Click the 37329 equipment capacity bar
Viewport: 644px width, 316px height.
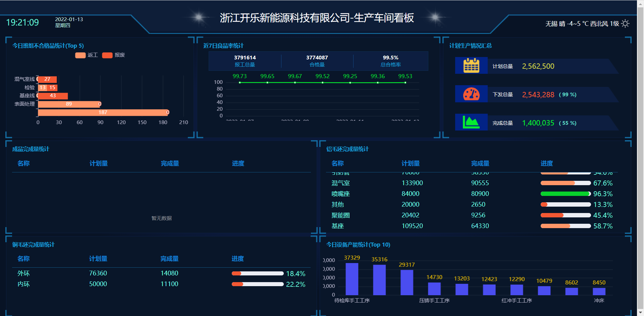352,279
